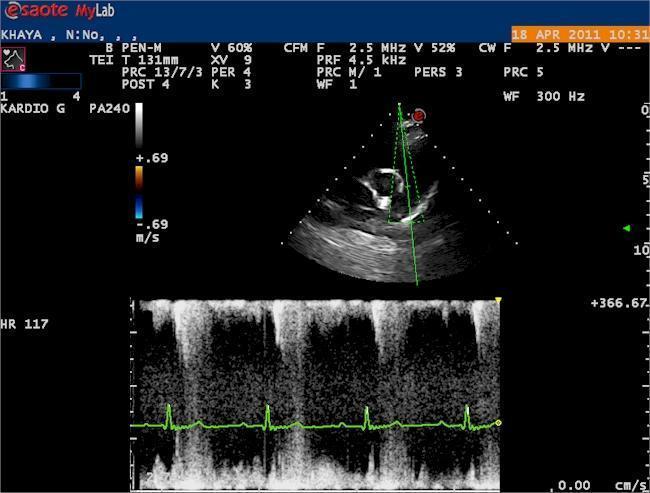Click the red probe orientation marker
650x493 pixels.
pyautogui.click(x=419, y=116)
